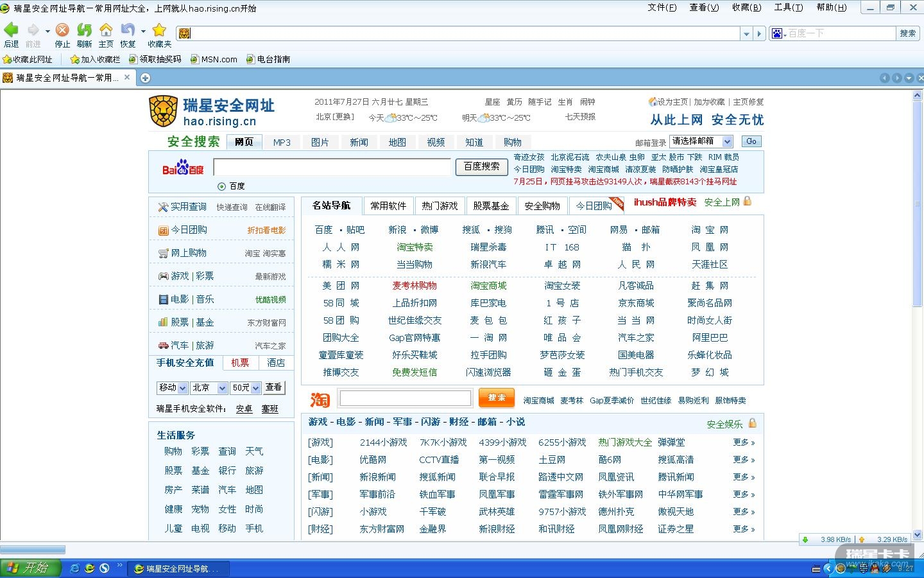Expand the address bar dropdown arrow
The image size is (924, 578).
tap(746, 33)
